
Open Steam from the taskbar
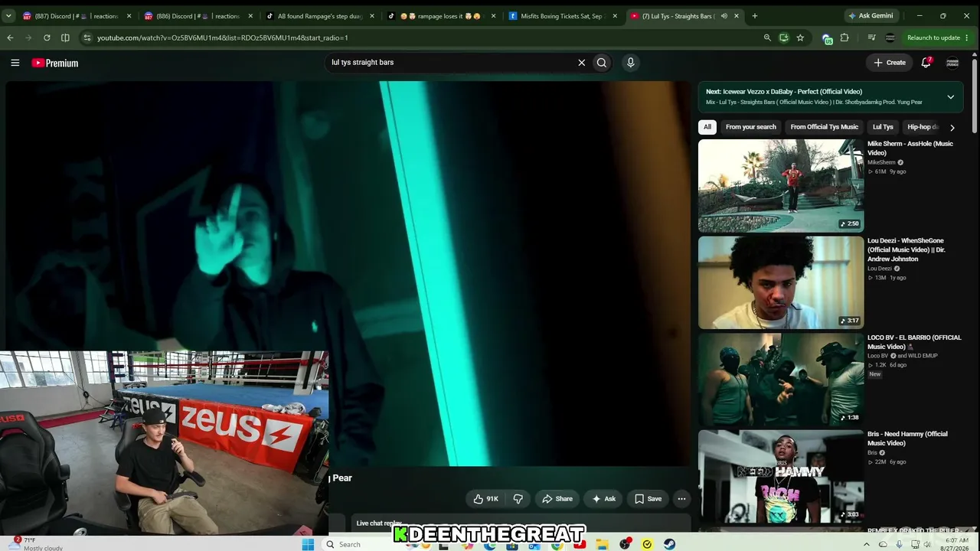[669, 544]
